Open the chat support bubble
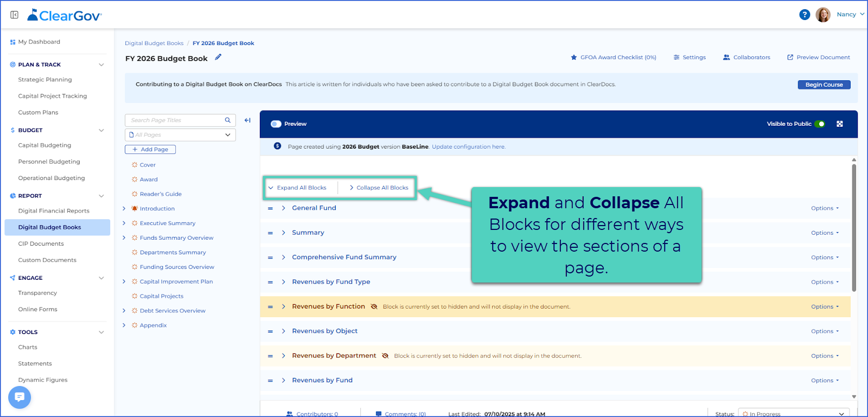The image size is (868, 417). click(x=20, y=397)
